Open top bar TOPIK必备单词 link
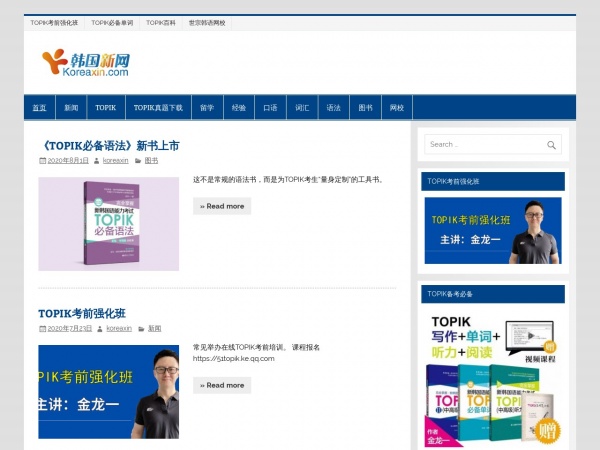 112,23
